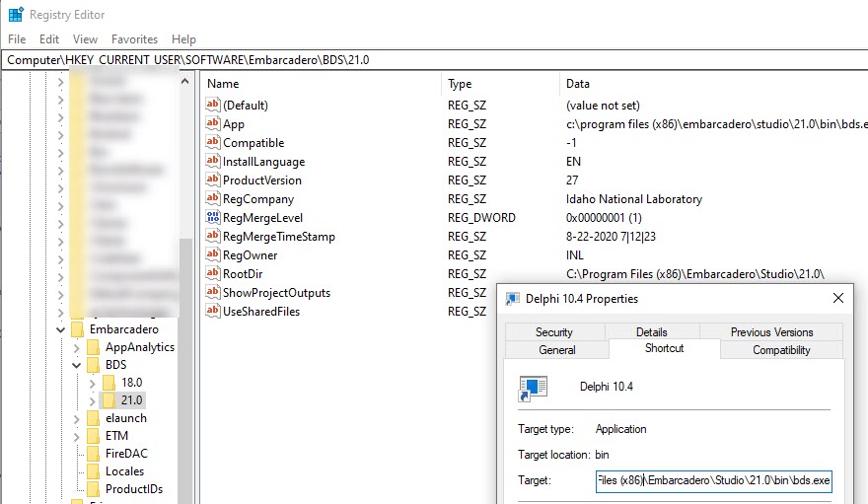868x504 pixels.
Task: Click the UseSharedFiles value icon
Action: point(213,311)
